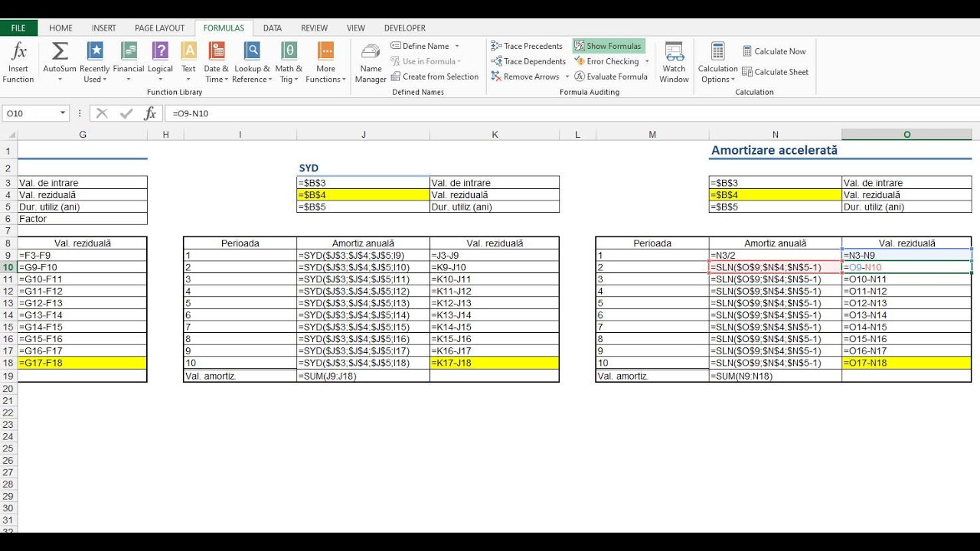Select row 10 header
This screenshot has height=551, width=980.
pos(8,267)
